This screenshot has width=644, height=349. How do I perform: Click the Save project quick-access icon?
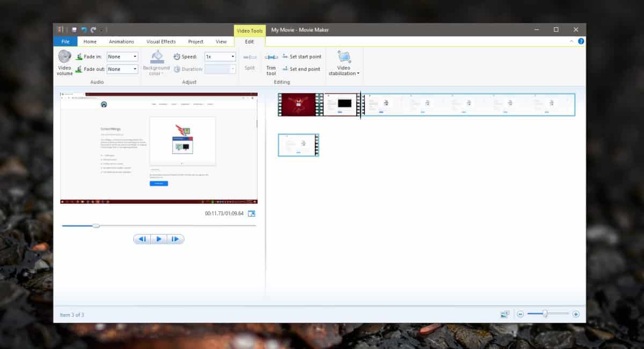[x=74, y=29]
